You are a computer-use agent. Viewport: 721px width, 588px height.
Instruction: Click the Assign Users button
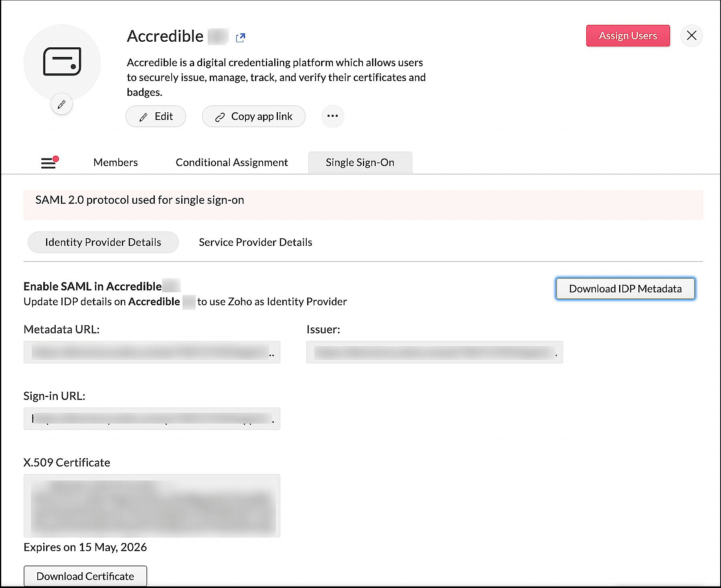pyautogui.click(x=628, y=36)
